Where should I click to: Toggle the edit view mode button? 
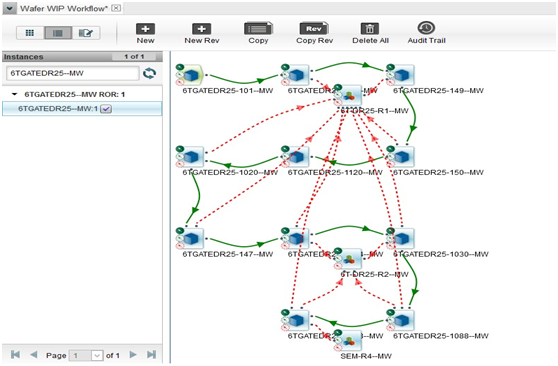86,33
